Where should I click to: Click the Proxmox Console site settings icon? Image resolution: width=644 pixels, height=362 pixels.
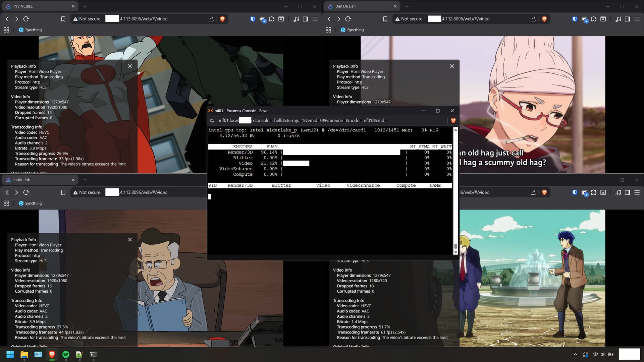212,121
